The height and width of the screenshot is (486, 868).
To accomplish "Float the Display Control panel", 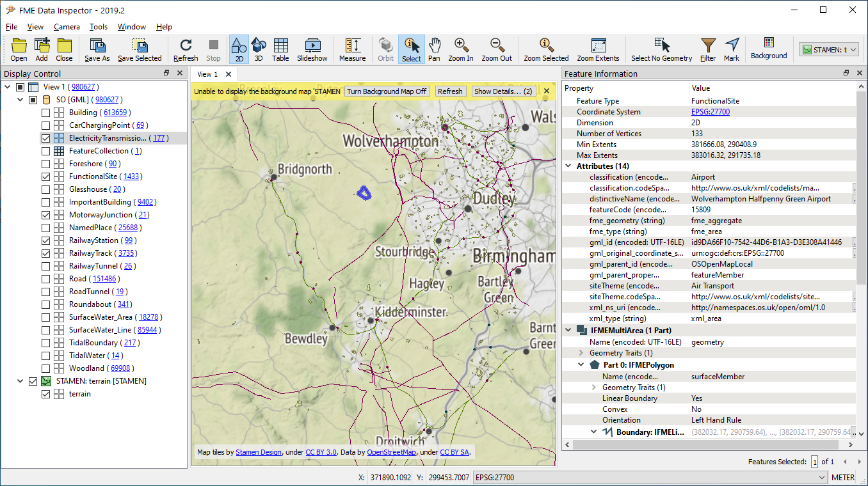I will (x=166, y=73).
